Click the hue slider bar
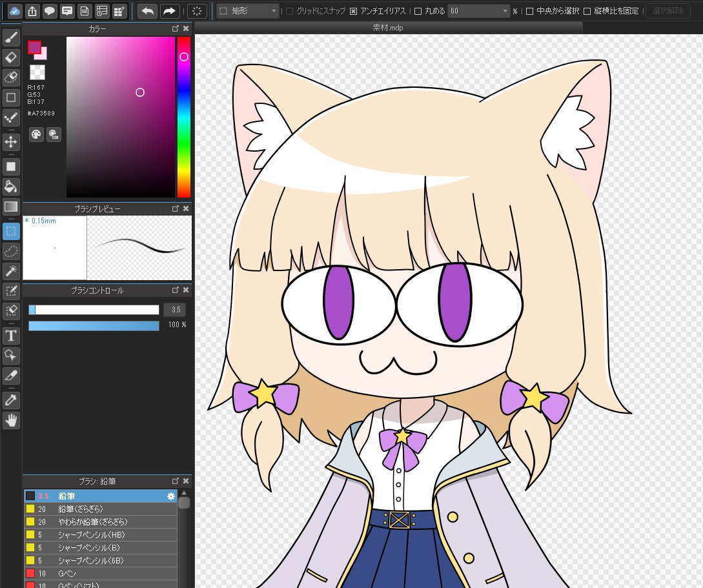Viewport: 703px width, 588px height. coord(184,117)
